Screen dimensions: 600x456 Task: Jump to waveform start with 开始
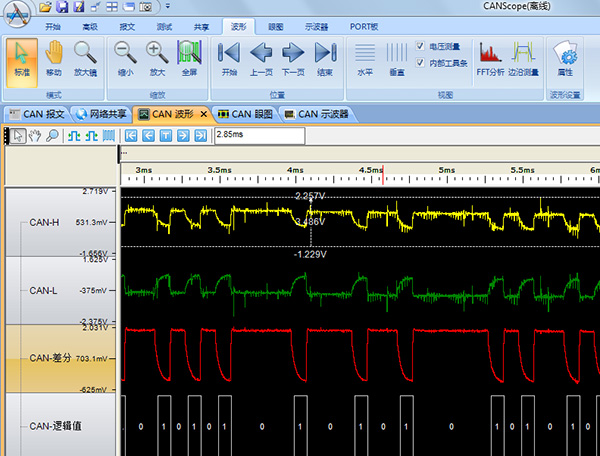point(229,58)
